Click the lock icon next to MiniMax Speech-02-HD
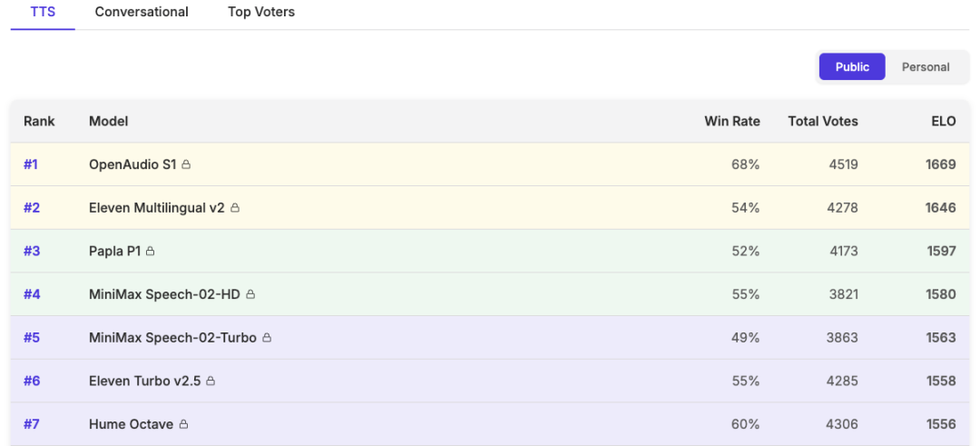Viewport: 980px width, 446px height. click(250, 294)
